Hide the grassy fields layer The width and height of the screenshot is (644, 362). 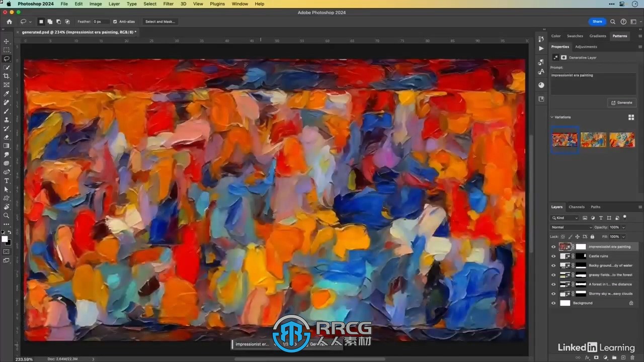pos(553,275)
